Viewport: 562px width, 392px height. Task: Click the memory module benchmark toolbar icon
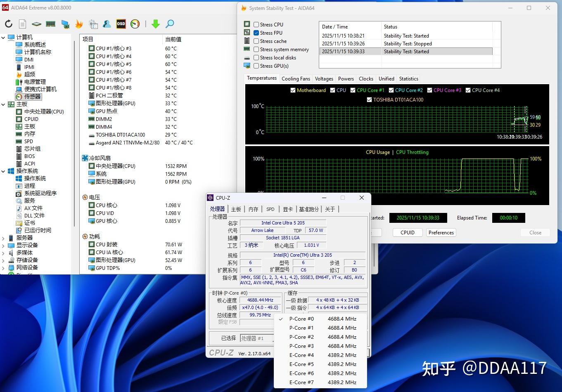[51, 24]
